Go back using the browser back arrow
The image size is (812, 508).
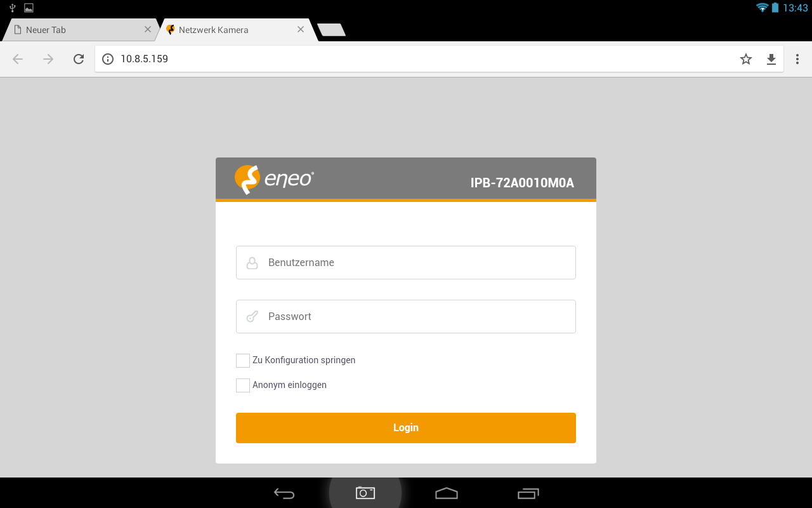click(x=18, y=59)
